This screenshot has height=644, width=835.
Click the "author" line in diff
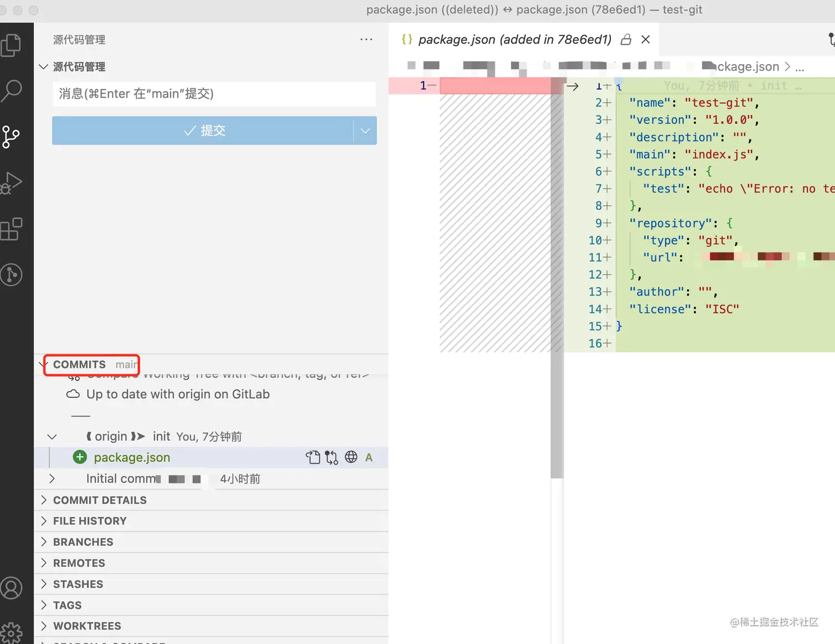[674, 292]
